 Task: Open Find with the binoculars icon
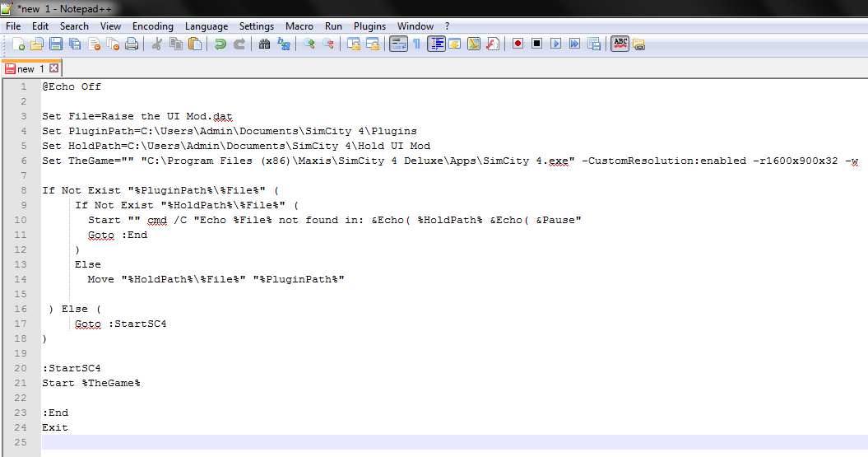265,44
